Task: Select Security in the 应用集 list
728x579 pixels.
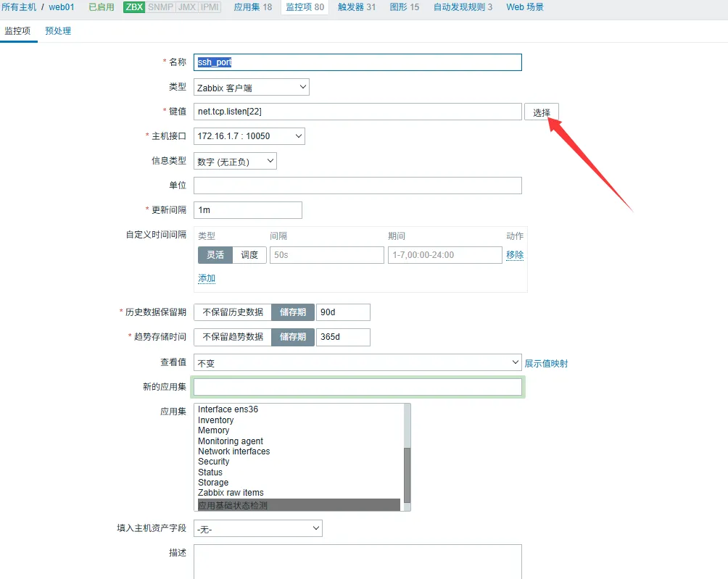Action: 213,462
